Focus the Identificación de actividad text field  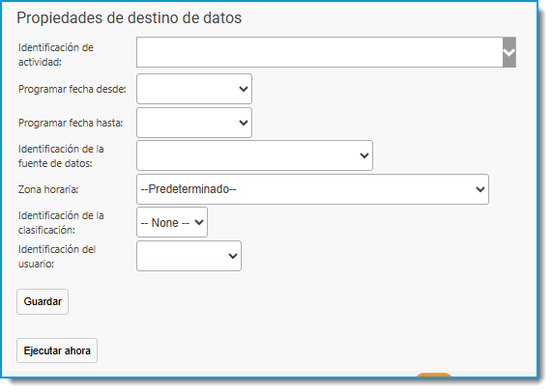click(x=320, y=52)
